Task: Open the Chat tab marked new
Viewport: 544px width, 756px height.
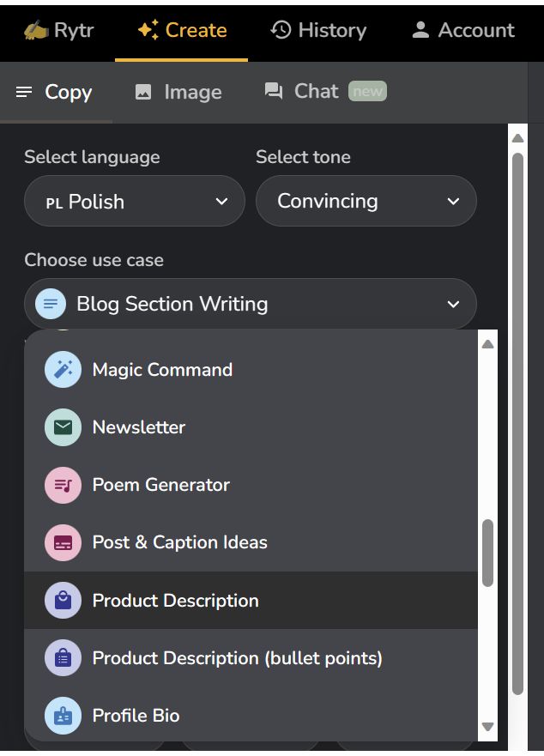Action: 325,91
